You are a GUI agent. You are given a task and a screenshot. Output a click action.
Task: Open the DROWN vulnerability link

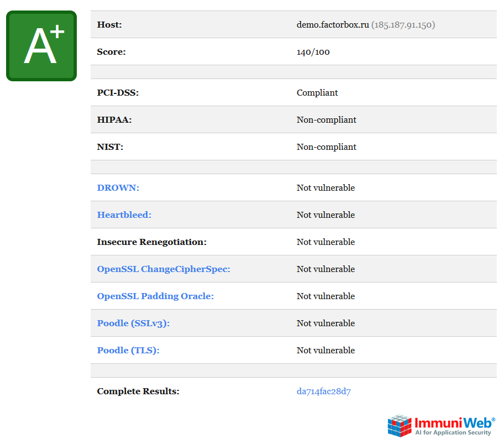pyautogui.click(x=118, y=188)
